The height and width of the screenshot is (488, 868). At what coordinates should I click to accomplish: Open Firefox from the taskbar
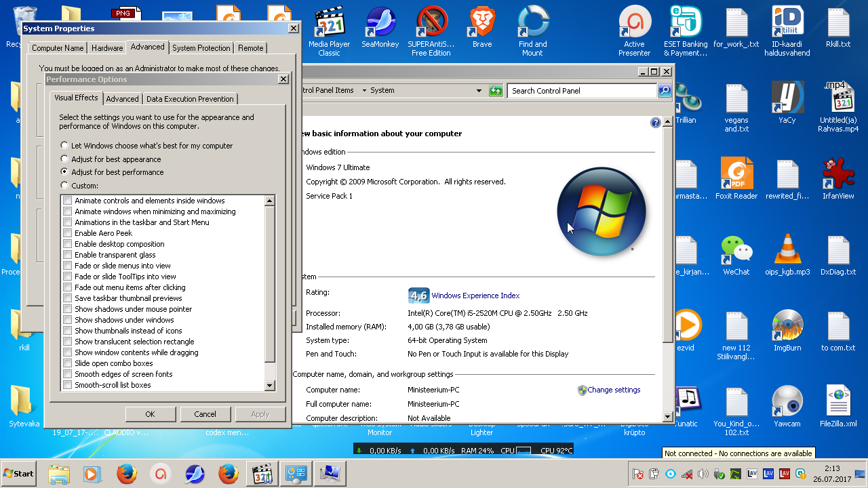pos(127,474)
